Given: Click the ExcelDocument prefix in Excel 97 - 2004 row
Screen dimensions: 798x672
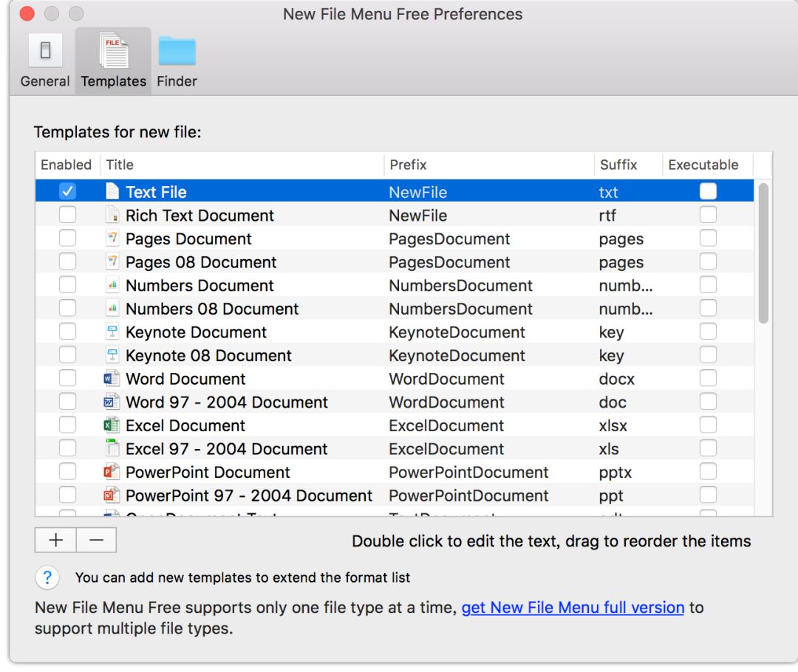Looking at the screenshot, I should coord(446,449).
